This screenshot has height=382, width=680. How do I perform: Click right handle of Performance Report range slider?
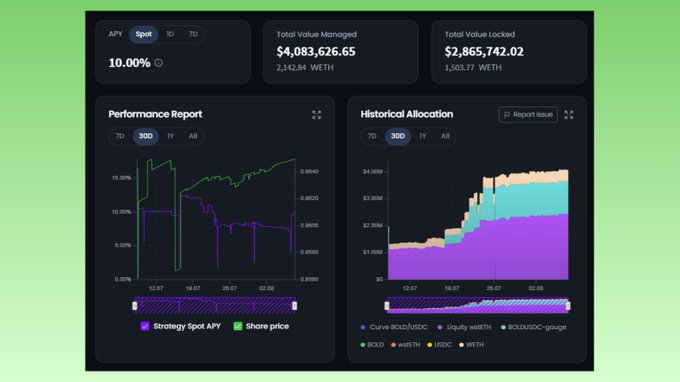(x=294, y=306)
